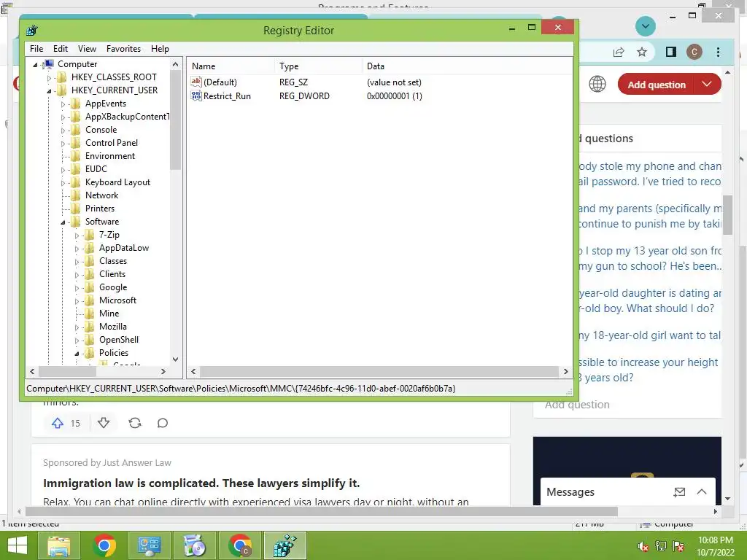Select the Environment key
Screen dimensions: 747x560
click(110, 156)
